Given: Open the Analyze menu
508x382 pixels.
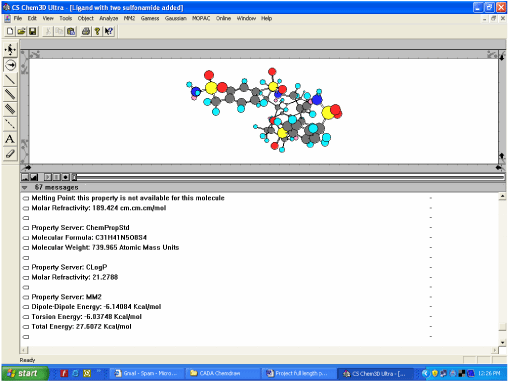Looking at the screenshot, I should [x=109, y=18].
